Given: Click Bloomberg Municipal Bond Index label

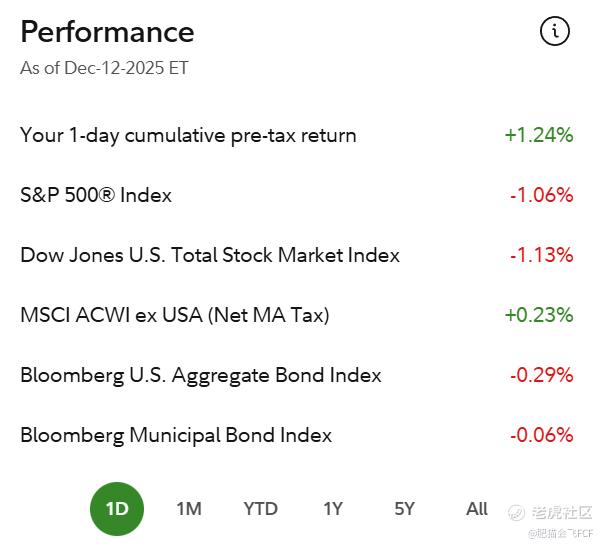Looking at the screenshot, I should point(176,435).
